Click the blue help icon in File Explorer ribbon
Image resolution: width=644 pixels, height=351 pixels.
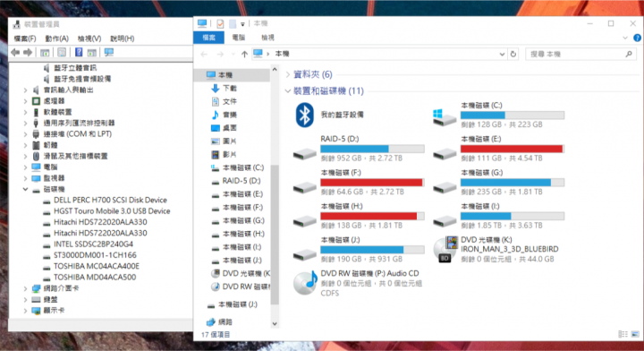637,38
